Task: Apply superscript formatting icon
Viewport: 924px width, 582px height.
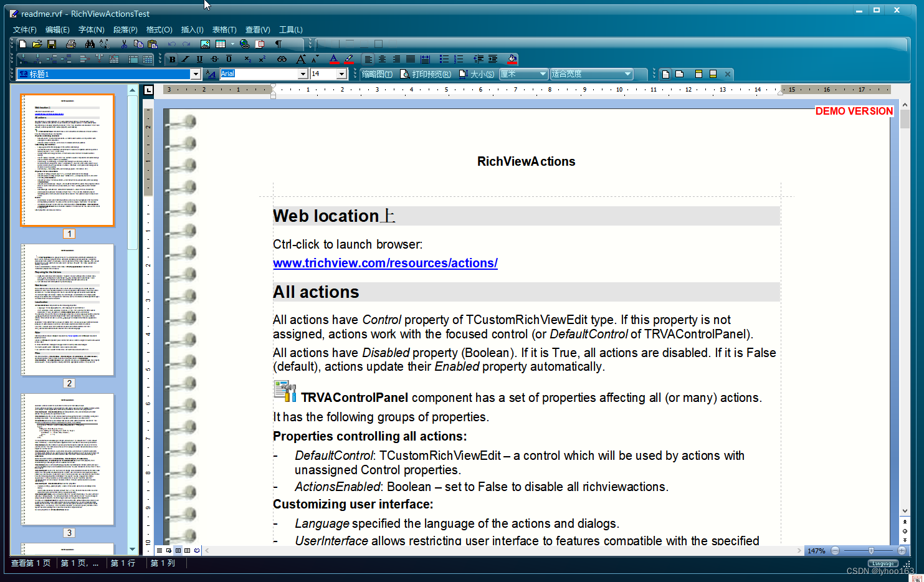Action: (x=262, y=59)
